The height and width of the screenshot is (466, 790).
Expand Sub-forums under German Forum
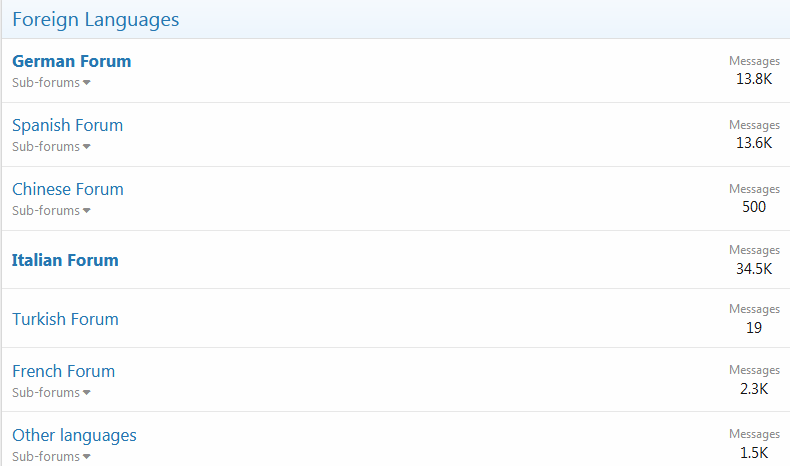point(51,83)
